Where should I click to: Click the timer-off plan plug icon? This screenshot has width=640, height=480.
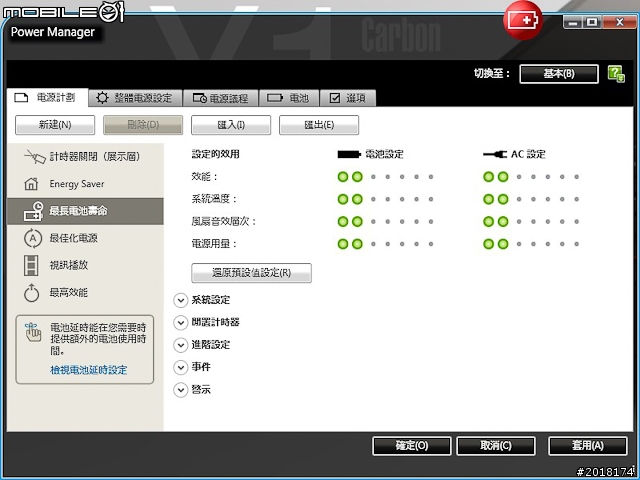[x=35, y=157]
